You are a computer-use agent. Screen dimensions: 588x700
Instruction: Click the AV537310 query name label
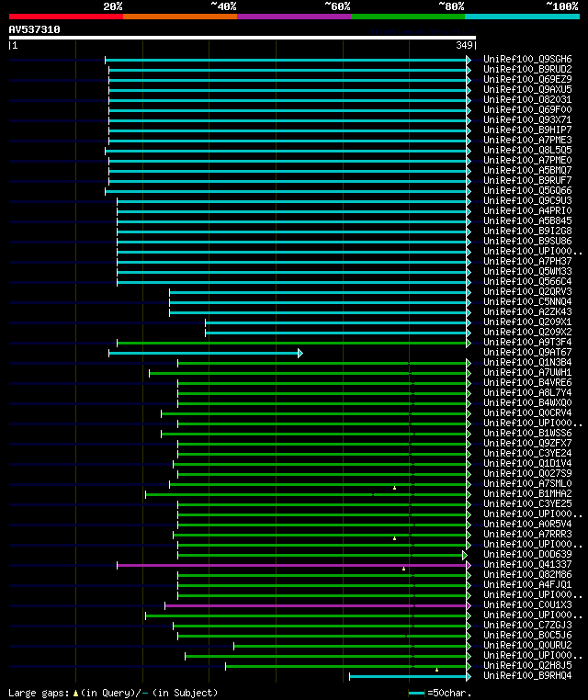click(x=34, y=29)
